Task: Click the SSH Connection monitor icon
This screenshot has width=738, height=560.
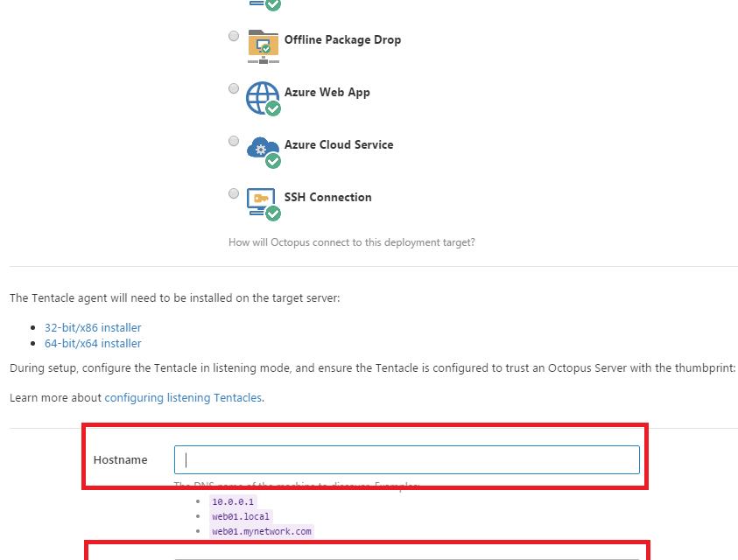Action: 263,202
